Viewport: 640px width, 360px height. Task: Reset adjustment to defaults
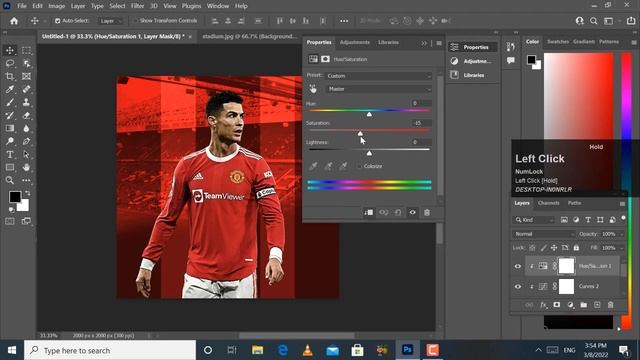click(x=398, y=212)
